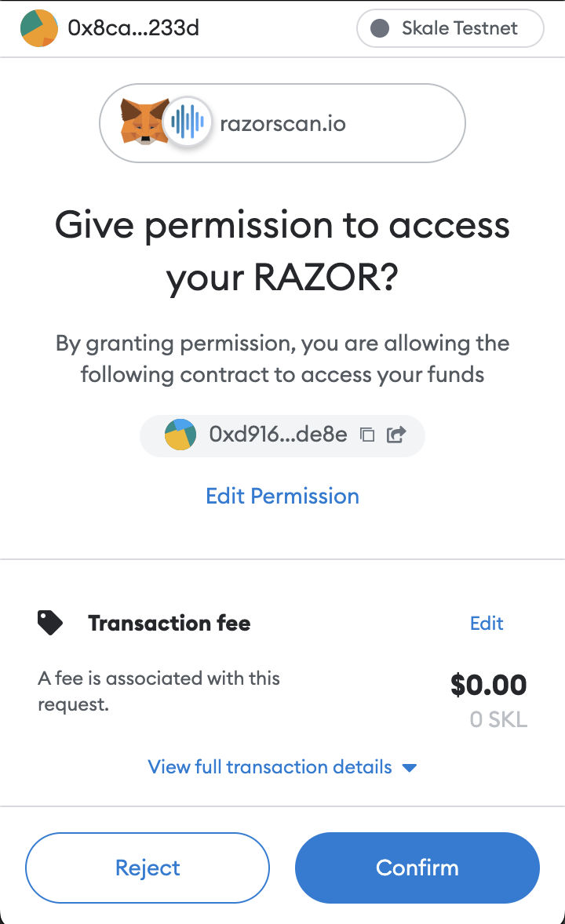
Task: Click the contract's circular identicon avatar
Action: click(x=180, y=435)
